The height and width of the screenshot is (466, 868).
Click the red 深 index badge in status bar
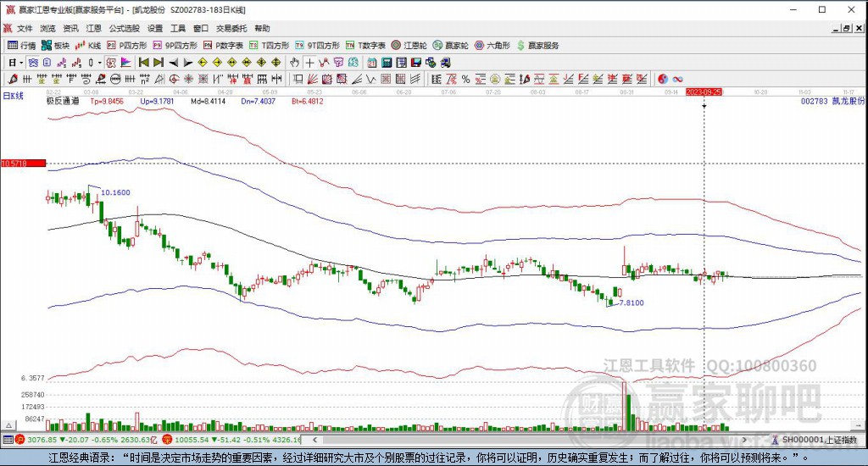[x=167, y=440]
